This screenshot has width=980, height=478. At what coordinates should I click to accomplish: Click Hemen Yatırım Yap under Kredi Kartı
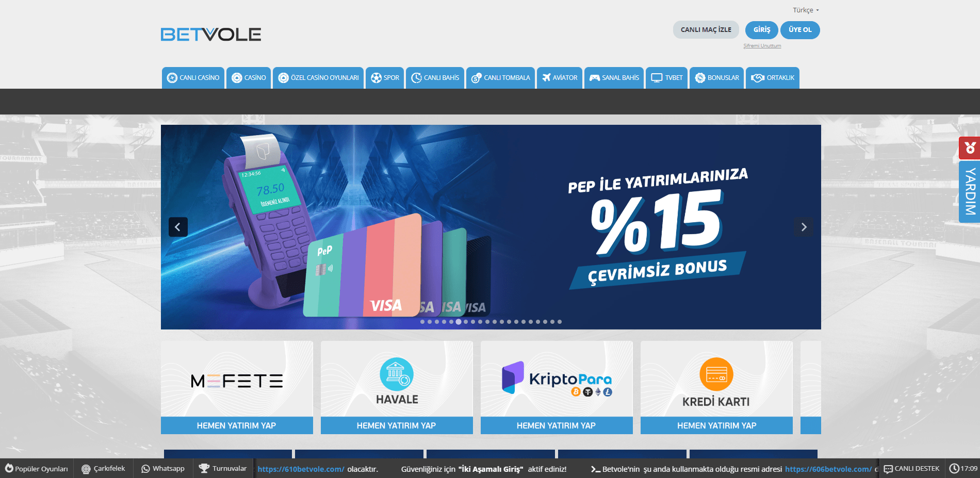(x=716, y=425)
